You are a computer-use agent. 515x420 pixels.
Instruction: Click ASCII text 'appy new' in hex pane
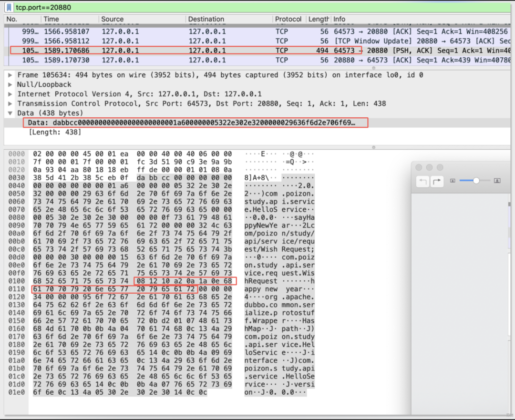(x=261, y=289)
